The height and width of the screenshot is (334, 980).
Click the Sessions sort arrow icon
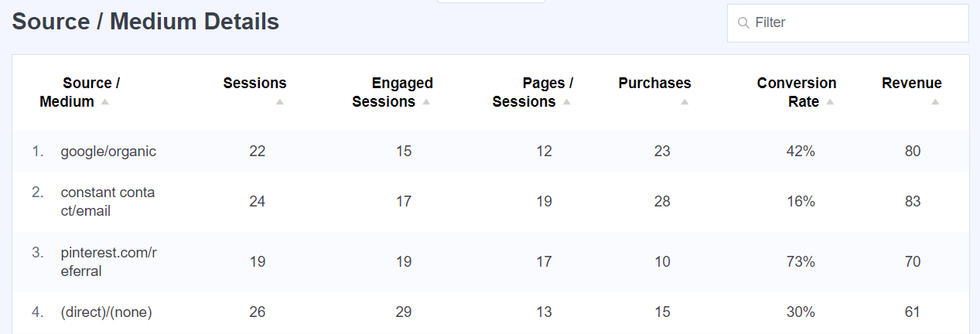[280, 102]
